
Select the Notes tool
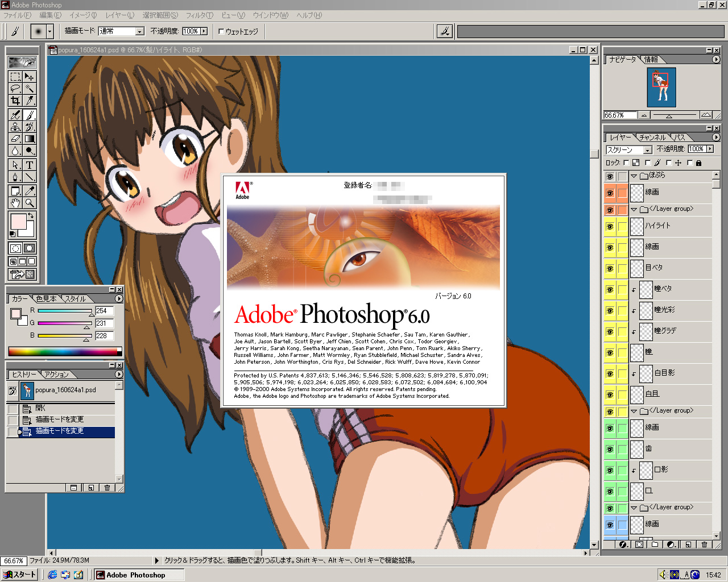tap(15, 191)
